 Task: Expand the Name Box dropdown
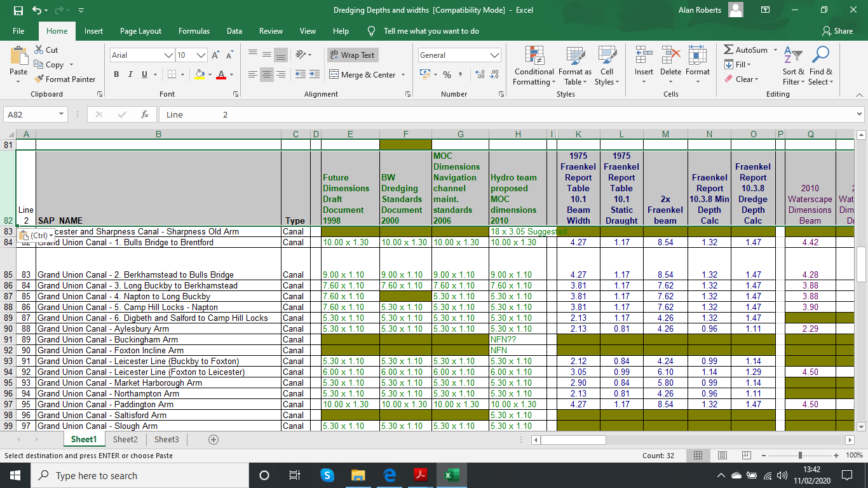tap(61, 114)
